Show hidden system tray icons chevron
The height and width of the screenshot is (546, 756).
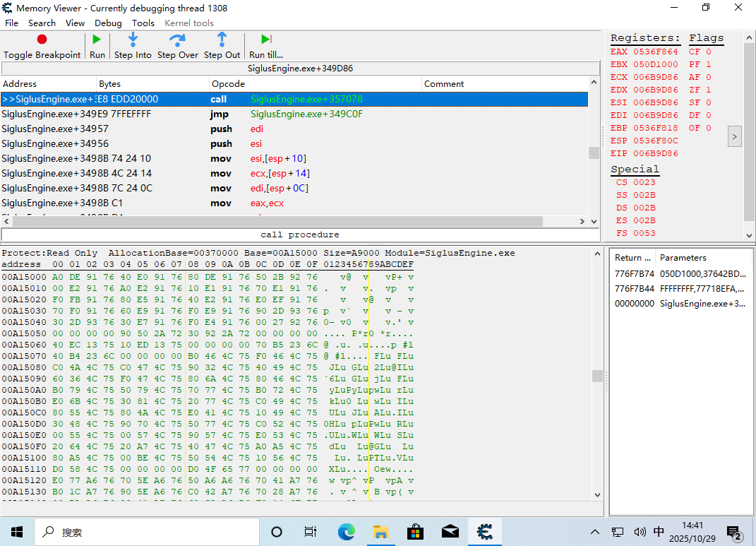595,532
